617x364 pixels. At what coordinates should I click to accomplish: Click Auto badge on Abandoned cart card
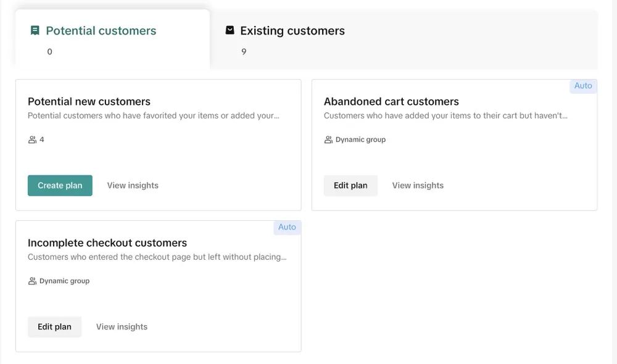583,86
